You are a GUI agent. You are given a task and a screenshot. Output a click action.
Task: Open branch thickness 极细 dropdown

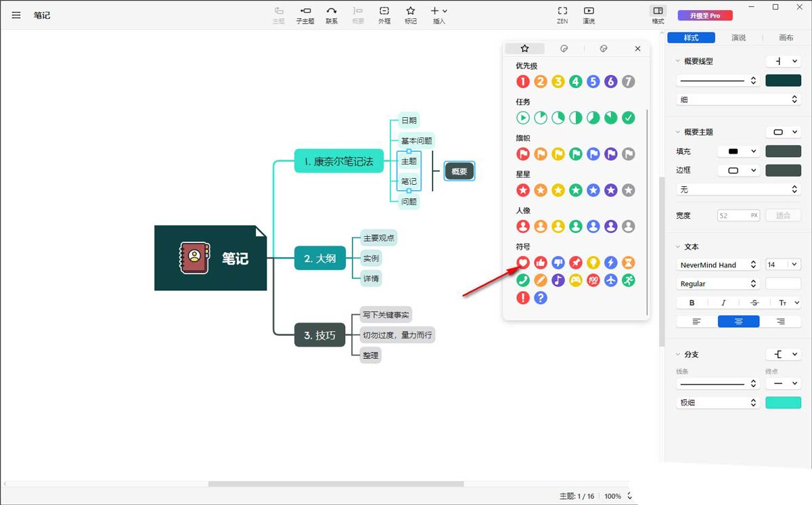718,402
